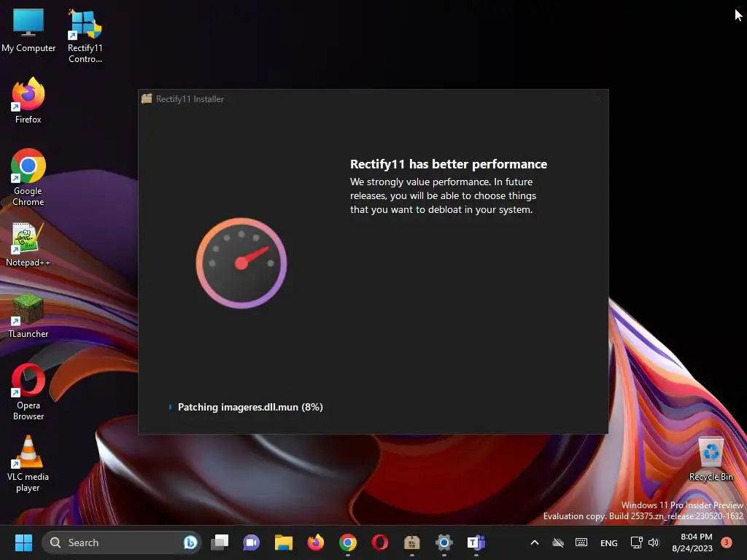This screenshot has height=560, width=747.
Task: Click the speedometer performance graphic
Action: [x=241, y=262]
